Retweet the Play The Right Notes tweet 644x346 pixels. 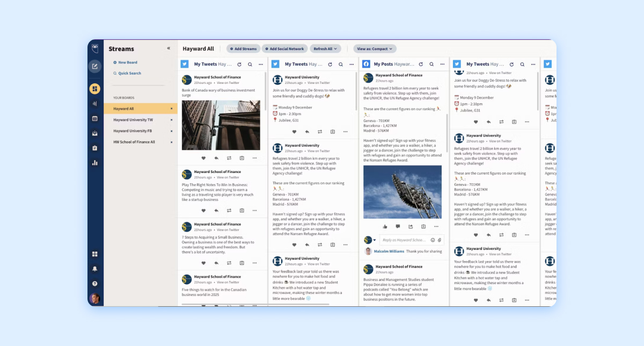coord(229,211)
